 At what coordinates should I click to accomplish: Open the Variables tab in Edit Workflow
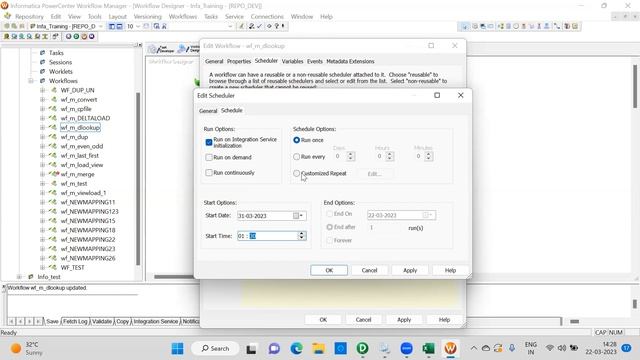pos(292,61)
